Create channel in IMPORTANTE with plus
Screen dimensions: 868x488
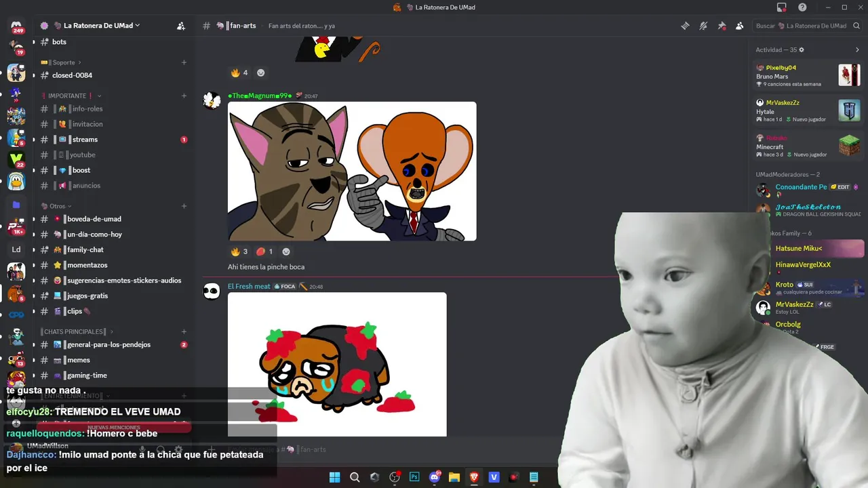pos(184,96)
